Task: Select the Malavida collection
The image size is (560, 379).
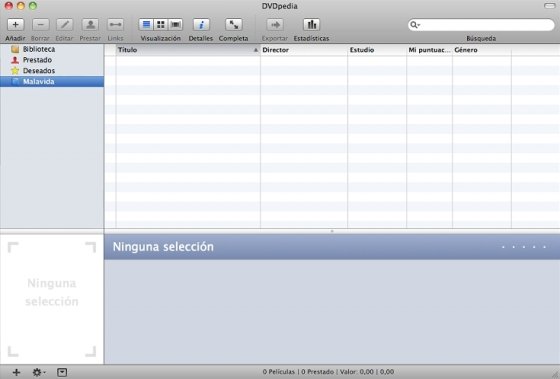Action: coord(52,81)
